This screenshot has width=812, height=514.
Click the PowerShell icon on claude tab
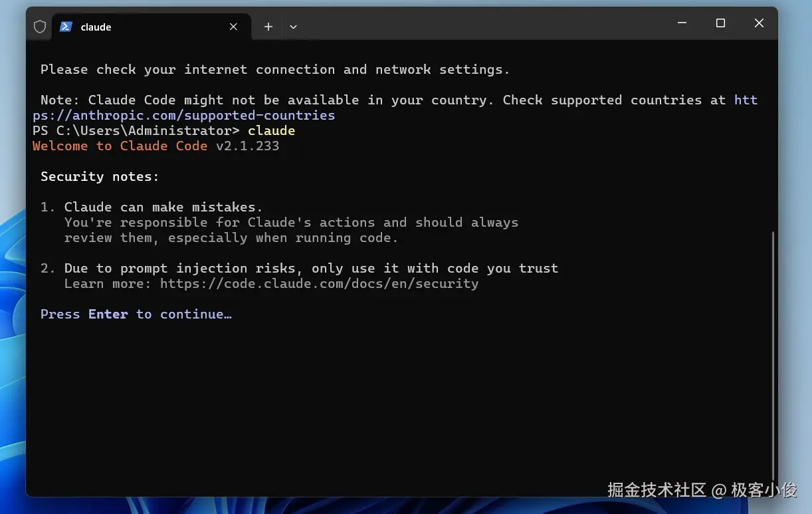coord(66,27)
